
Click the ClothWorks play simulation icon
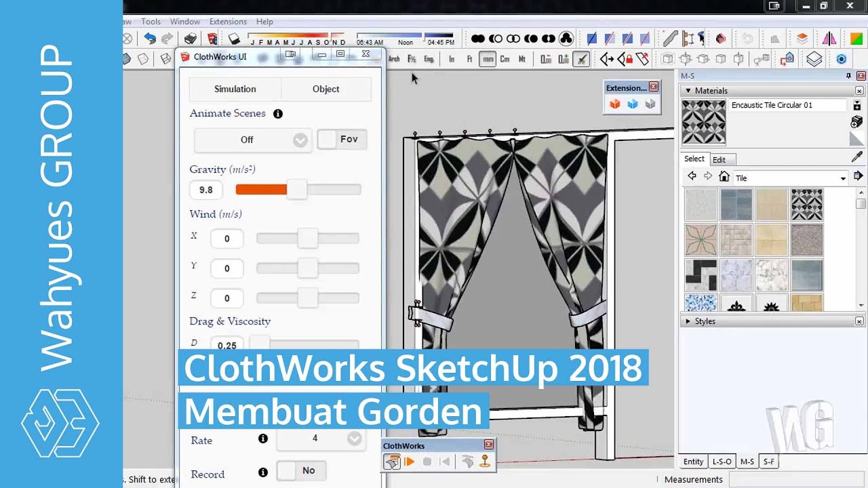tap(409, 462)
